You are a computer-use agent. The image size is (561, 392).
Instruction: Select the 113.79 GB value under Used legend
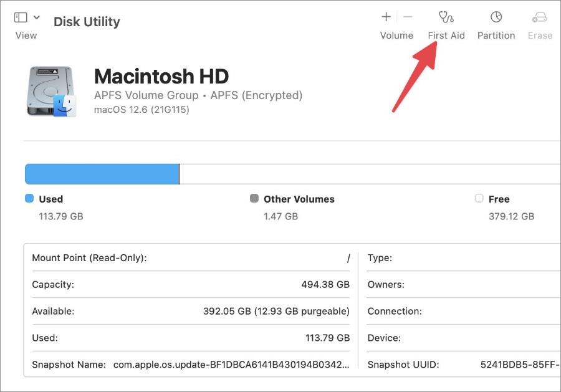point(61,216)
